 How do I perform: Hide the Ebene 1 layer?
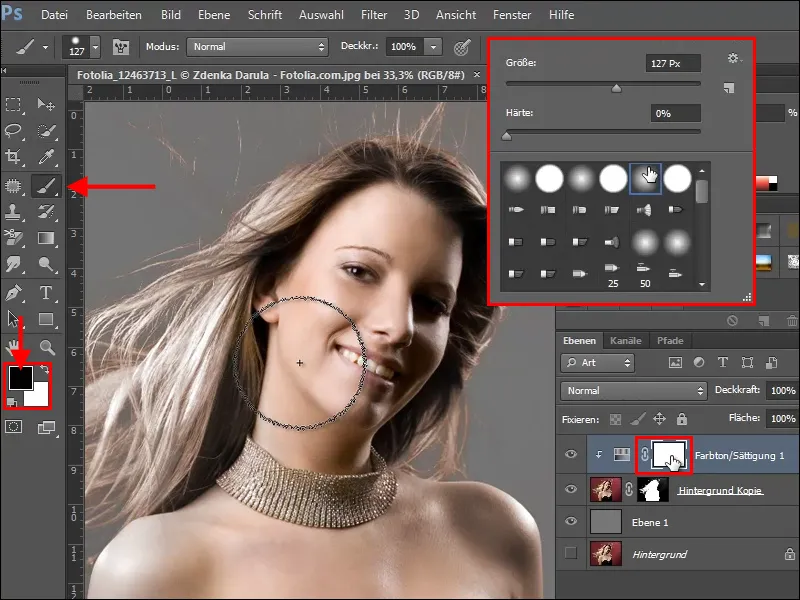571,521
